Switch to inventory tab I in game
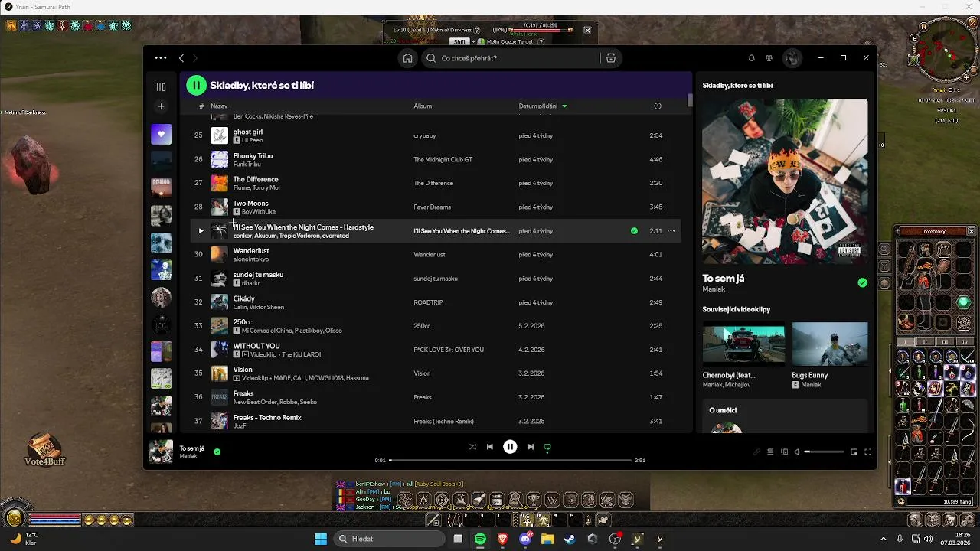The width and height of the screenshot is (980, 551). tap(906, 342)
